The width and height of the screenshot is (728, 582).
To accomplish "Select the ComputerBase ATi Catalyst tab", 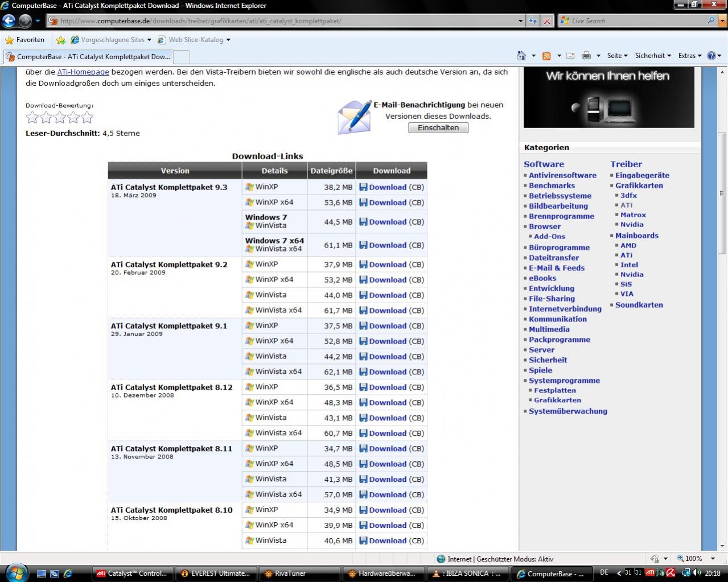I will [88, 57].
